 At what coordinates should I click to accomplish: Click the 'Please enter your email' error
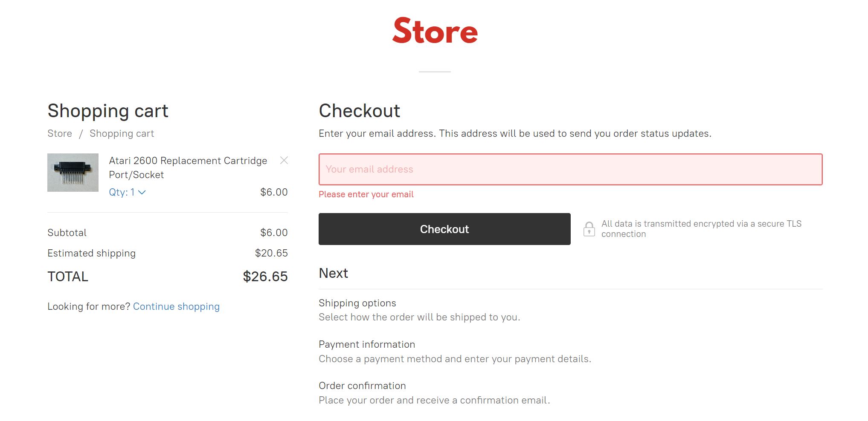(366, 194)
